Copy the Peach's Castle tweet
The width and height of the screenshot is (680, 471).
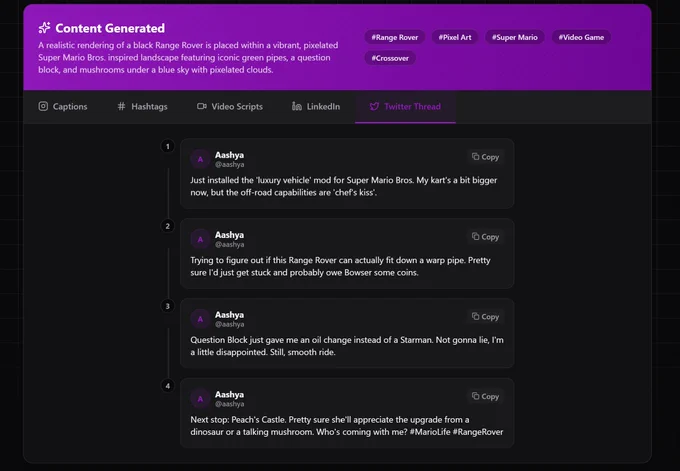(x=485, y=396)
